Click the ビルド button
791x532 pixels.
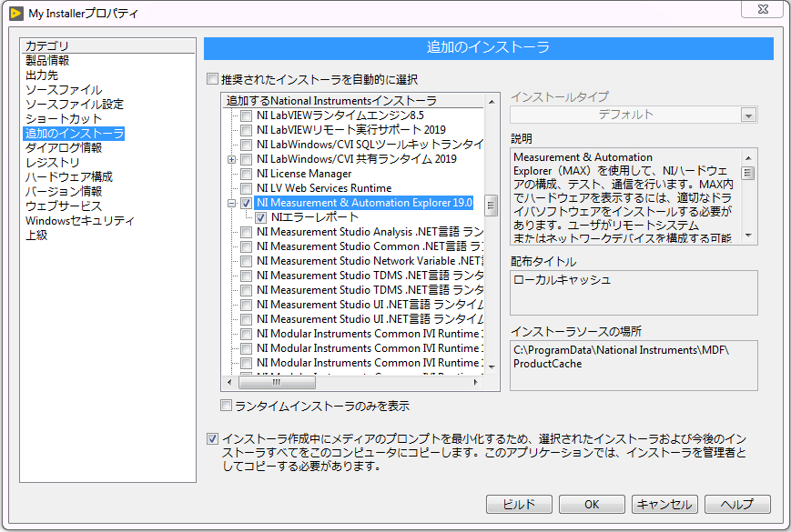(x=519, y=505)
